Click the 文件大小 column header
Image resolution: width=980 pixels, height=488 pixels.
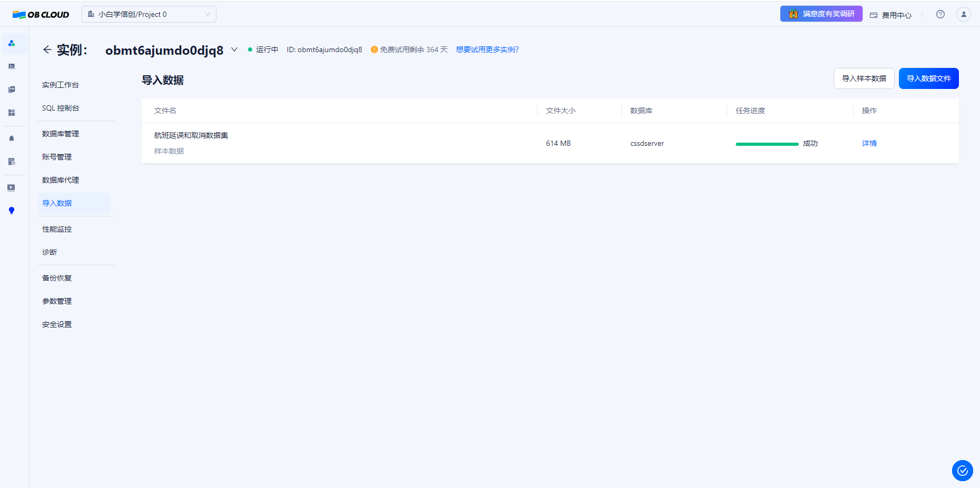[x=561, y=111]
